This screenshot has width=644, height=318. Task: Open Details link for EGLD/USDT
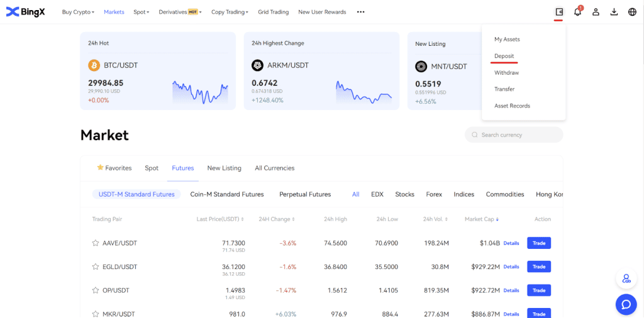(x=511, y=266)
